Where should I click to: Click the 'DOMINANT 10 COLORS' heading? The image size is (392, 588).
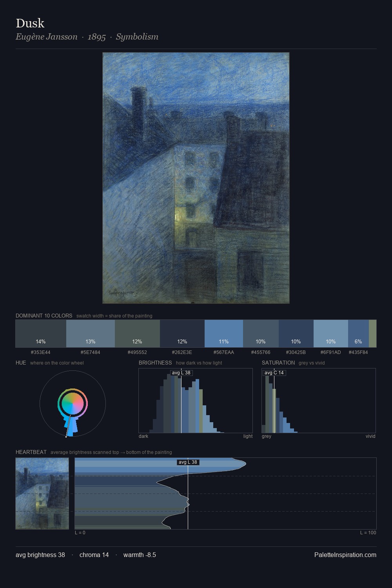pos(44,316)
